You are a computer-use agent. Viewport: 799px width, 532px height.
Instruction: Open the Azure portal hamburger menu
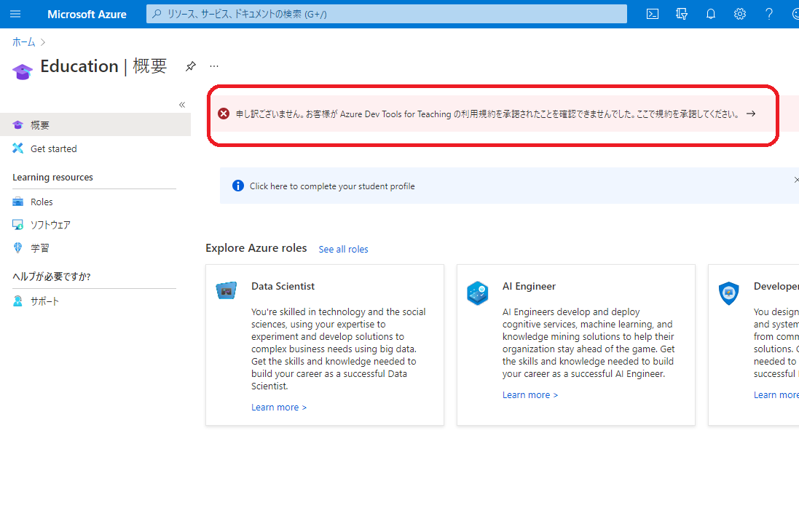pos(15,14)
